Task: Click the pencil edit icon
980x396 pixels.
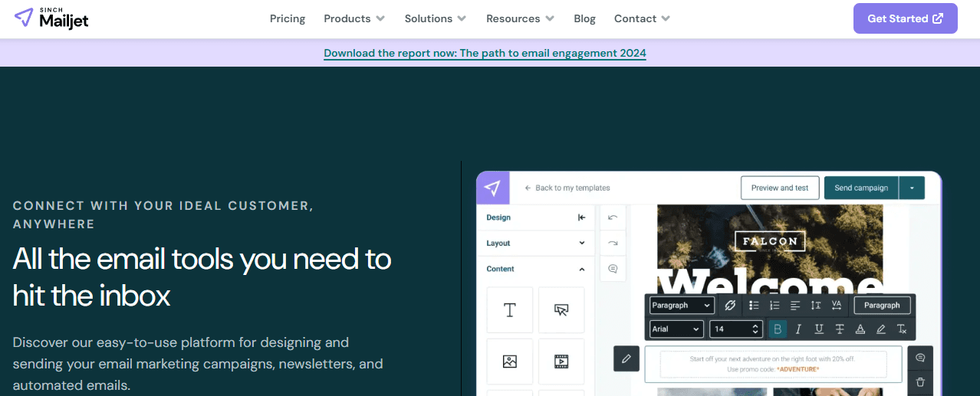Action: click(x=626, y=358)
